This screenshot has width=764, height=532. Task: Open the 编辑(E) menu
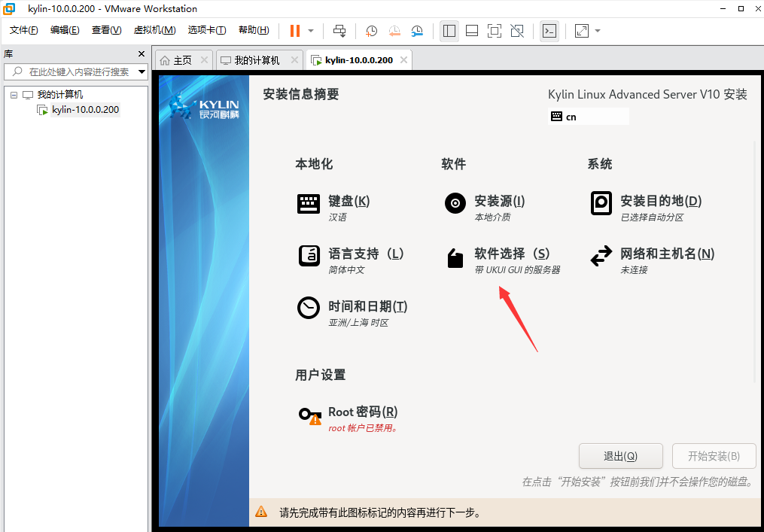pyautogui.click(x=65, y=30)
